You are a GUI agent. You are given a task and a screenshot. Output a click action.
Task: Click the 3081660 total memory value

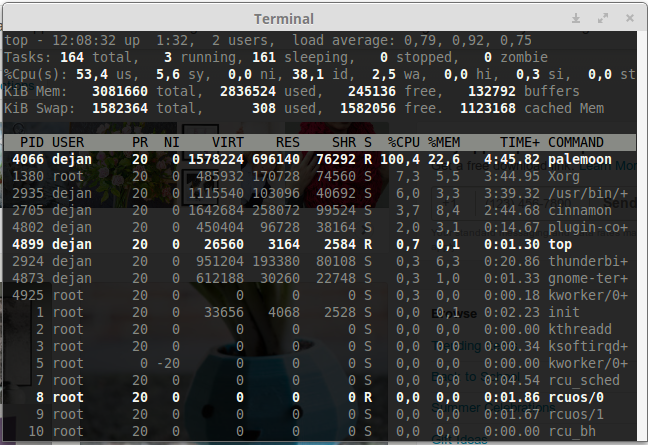click(120, 91)
